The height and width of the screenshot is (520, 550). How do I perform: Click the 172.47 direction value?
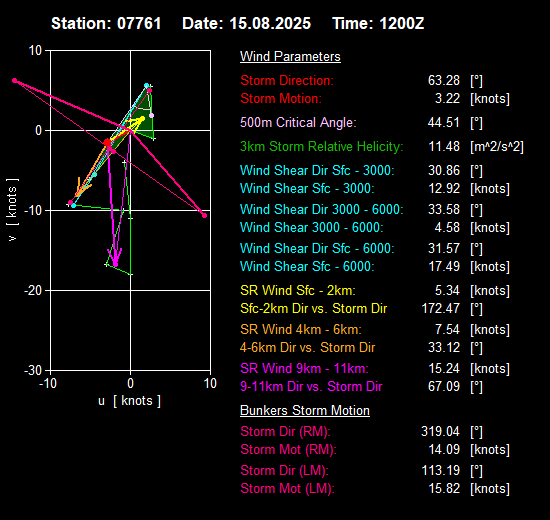tap(441, 308)
